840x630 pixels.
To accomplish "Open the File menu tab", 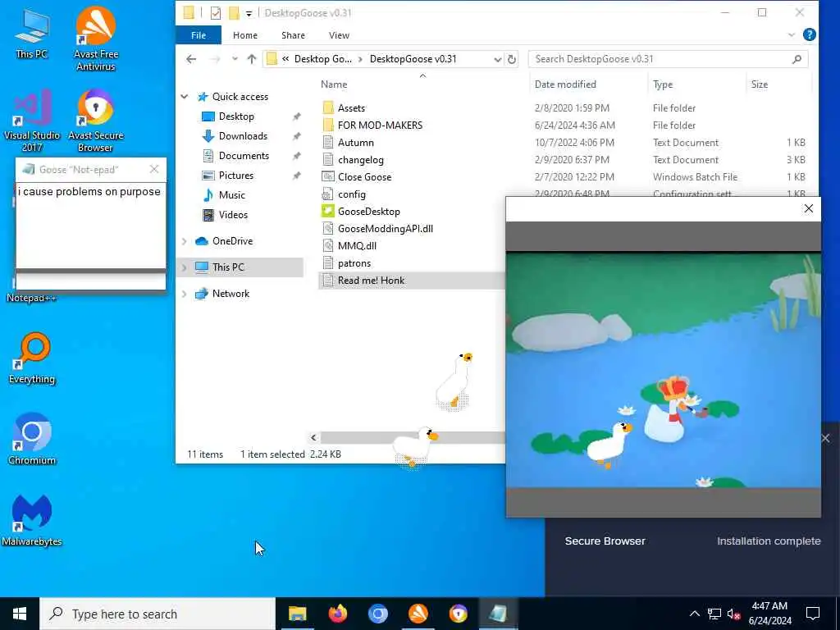I will pyautogui.click(x=199, y=34).
